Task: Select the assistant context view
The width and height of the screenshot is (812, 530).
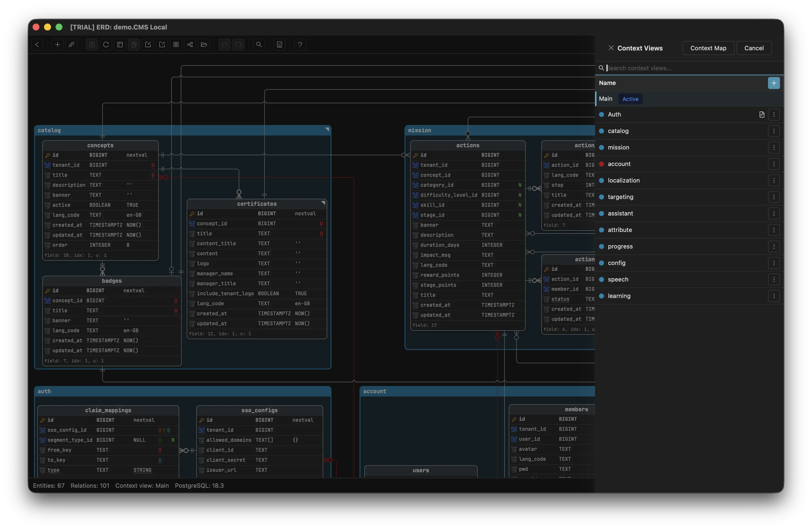Action: pyautogui.click(x=689, y=214)
